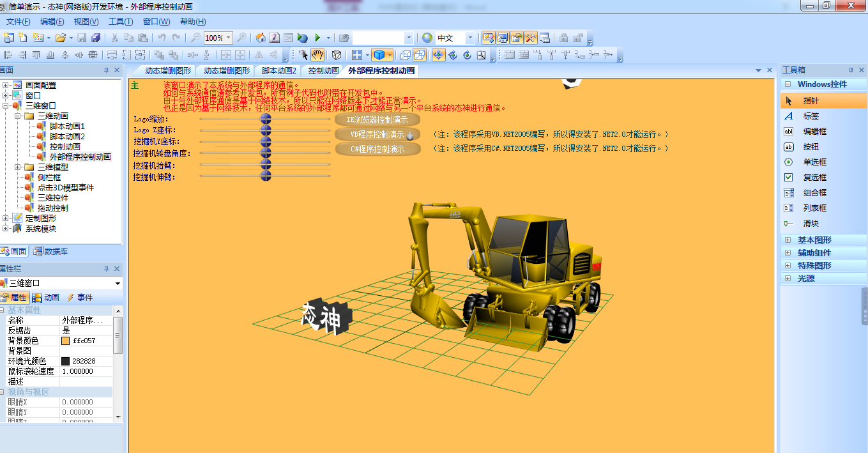Choose 单选框 radio control in toolbox

coord(814,162)
